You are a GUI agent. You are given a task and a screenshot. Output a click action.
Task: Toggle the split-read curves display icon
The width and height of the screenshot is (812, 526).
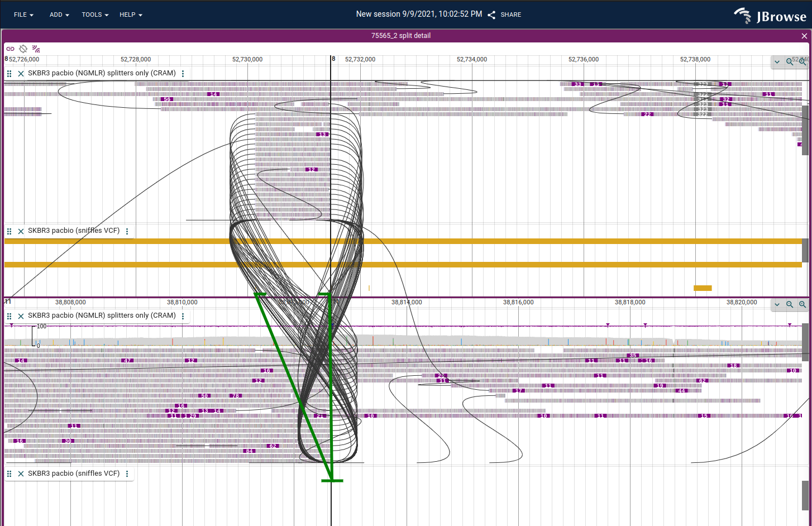pos(35,49)
